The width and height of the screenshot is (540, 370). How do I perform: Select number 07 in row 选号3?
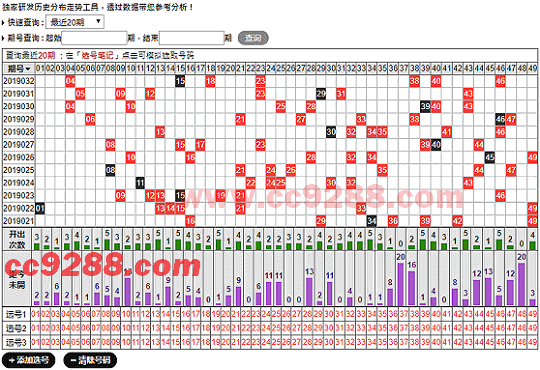pyautogui.click(x=96, y=342)
